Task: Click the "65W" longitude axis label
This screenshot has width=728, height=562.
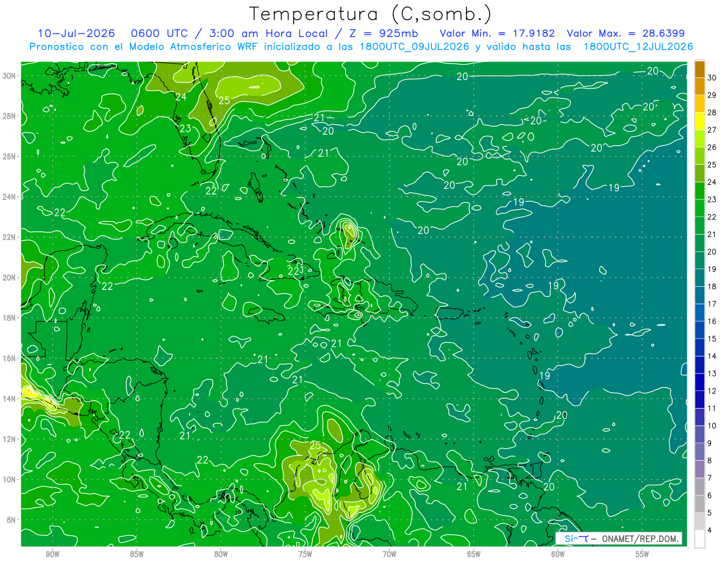Action: click(x=474, y=555)
